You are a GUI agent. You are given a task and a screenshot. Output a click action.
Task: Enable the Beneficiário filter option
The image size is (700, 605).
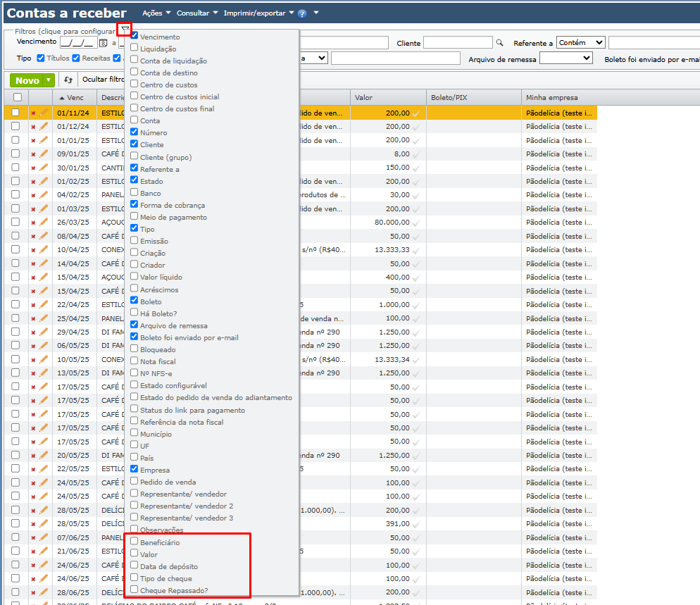pos(134,541)
